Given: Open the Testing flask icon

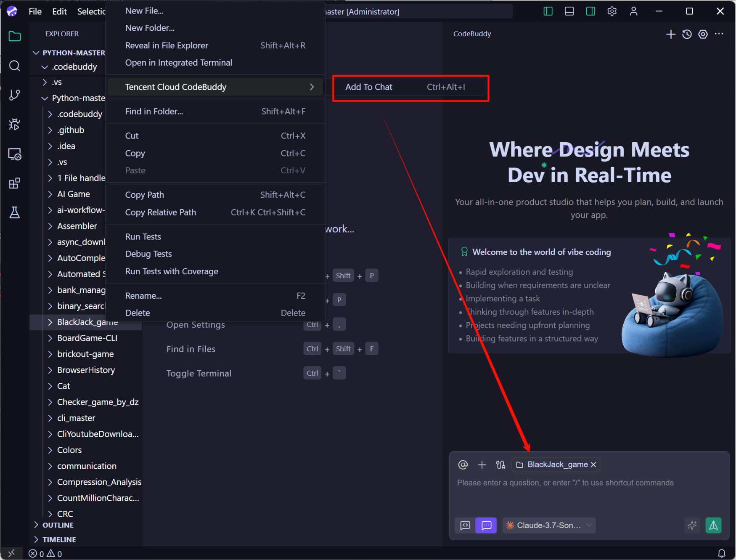Looking at the screenshot, I should (x=15, y=212).
